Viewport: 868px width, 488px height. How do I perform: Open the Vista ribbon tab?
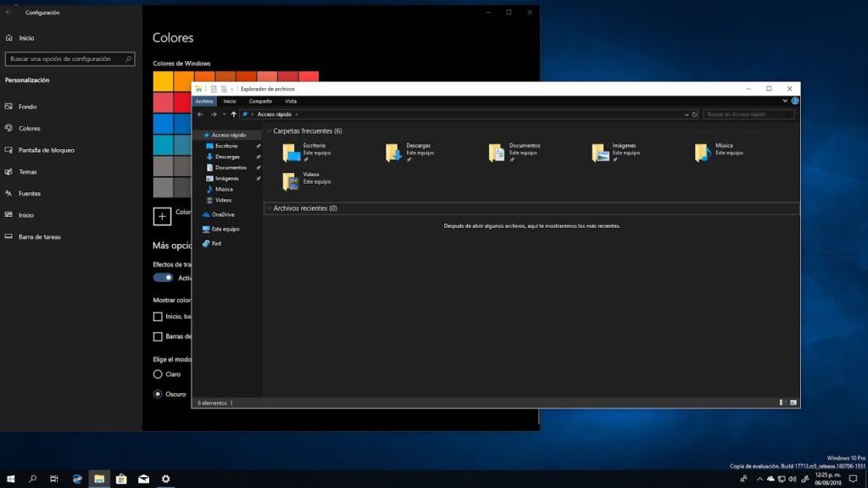pyautogui.click(x=291, y=101)
